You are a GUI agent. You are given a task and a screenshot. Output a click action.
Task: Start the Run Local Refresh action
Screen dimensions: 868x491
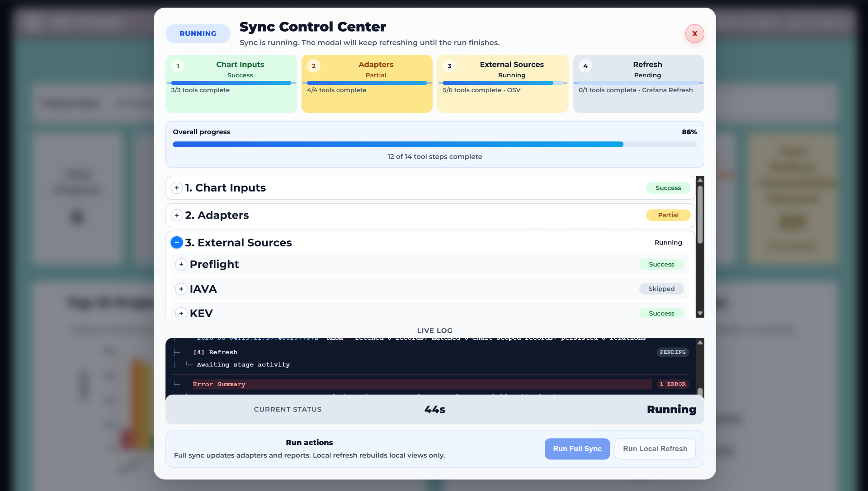(655, 449)
